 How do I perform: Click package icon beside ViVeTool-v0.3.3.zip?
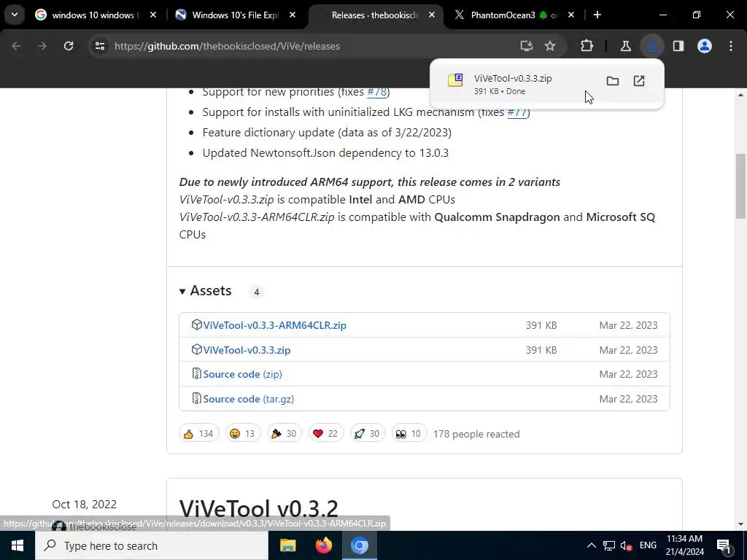point(196,349)
